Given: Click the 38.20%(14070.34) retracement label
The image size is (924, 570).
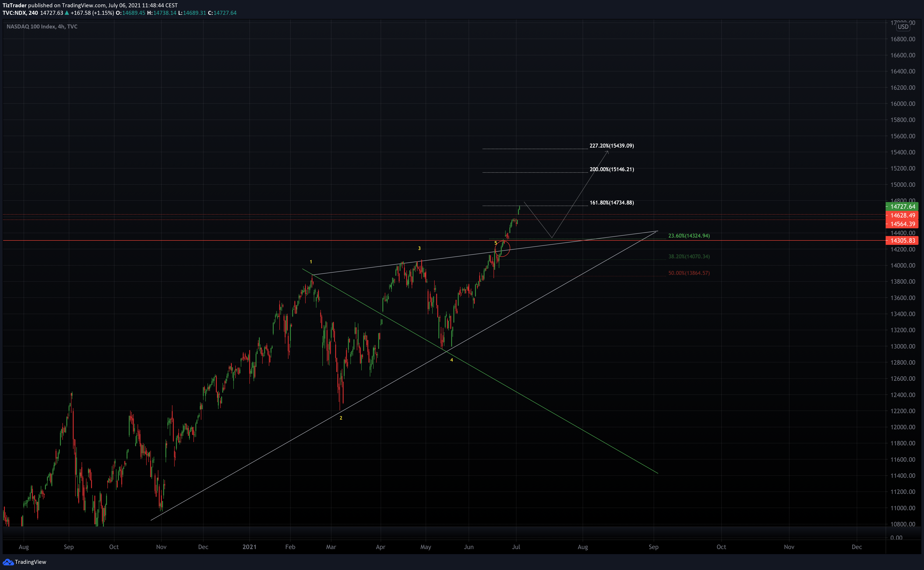Looking at the screenshot, I should (689, 256).
